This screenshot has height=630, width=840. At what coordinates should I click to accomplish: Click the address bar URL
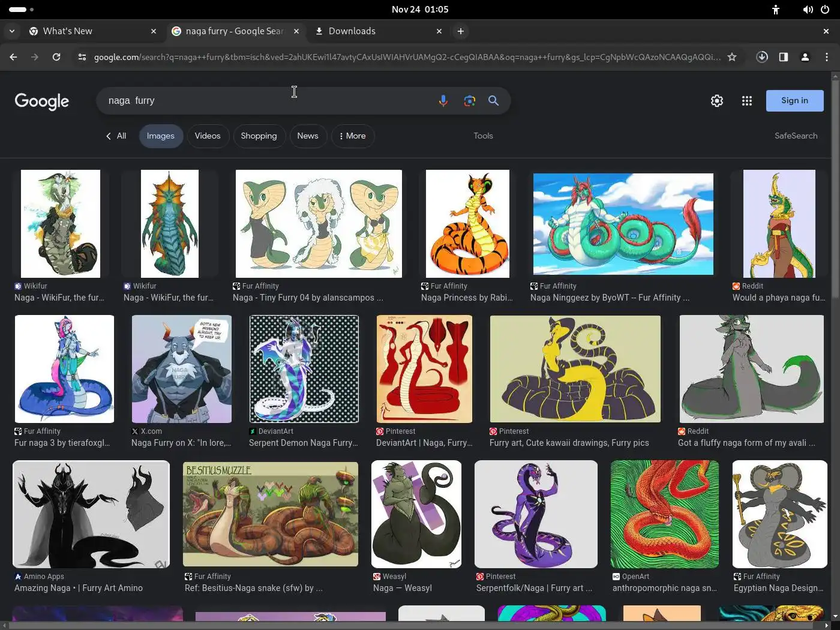point(407,57)
